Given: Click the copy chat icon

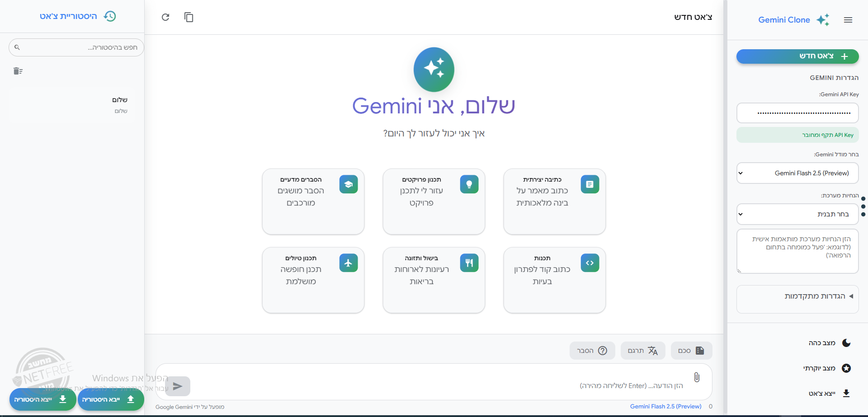Looking at the screenshot, I should pos(189,17).
